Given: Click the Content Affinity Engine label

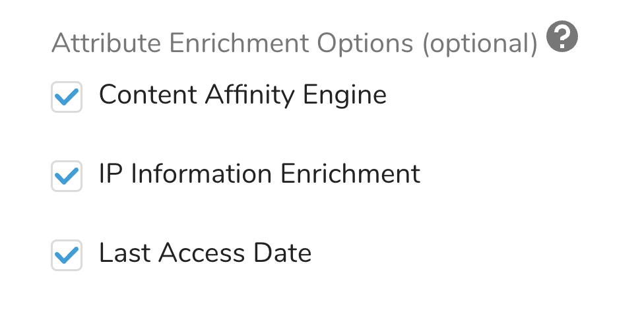Looking at the screenshot, I should (242, 96).
